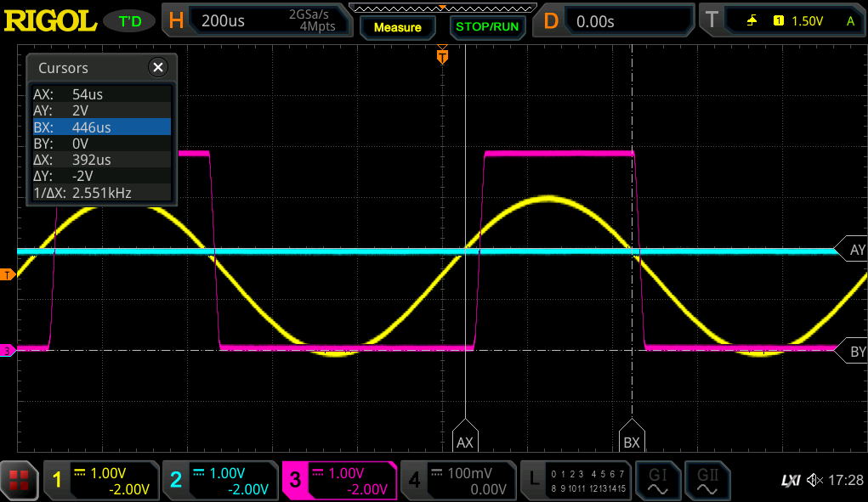Click the ΔX: 392us readout

[102, 160]
